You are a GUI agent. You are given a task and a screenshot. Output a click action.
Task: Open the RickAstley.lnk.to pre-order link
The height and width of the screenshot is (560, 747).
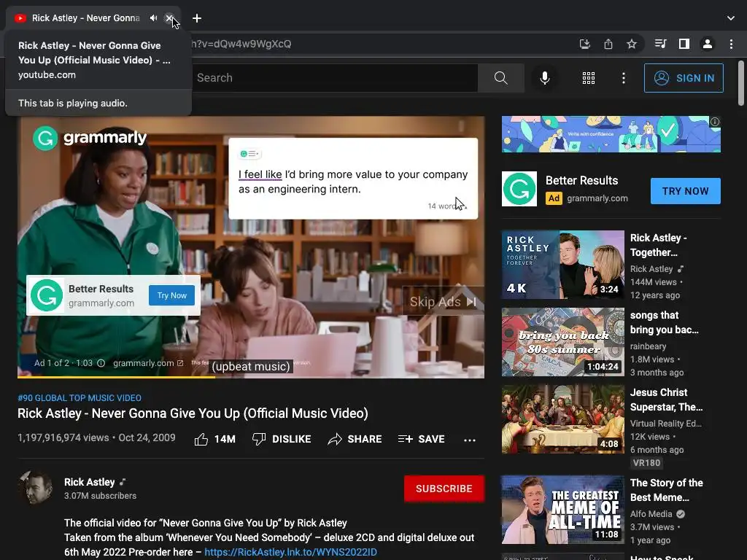tap(290, 552)
